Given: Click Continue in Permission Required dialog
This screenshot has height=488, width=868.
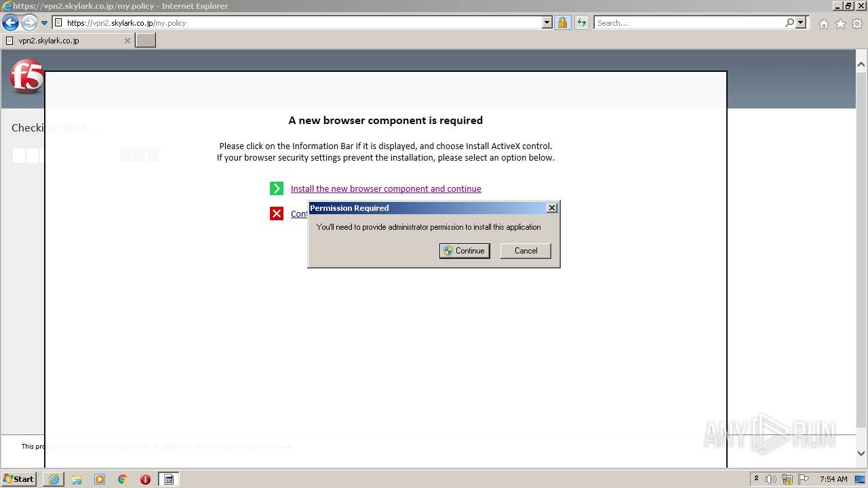Looking at the screenshot, I should pos(465,251).
